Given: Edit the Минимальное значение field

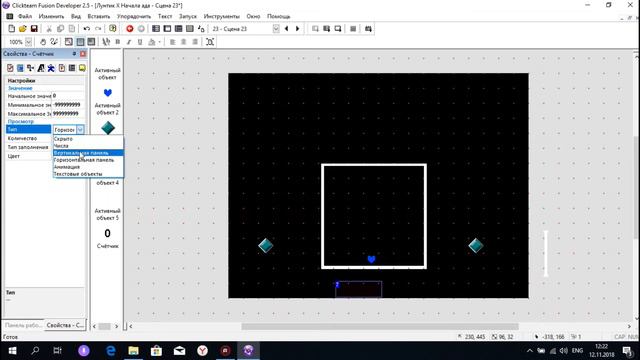Looking at the screenshot, I should pyautogui.click(x=68, y=105).
